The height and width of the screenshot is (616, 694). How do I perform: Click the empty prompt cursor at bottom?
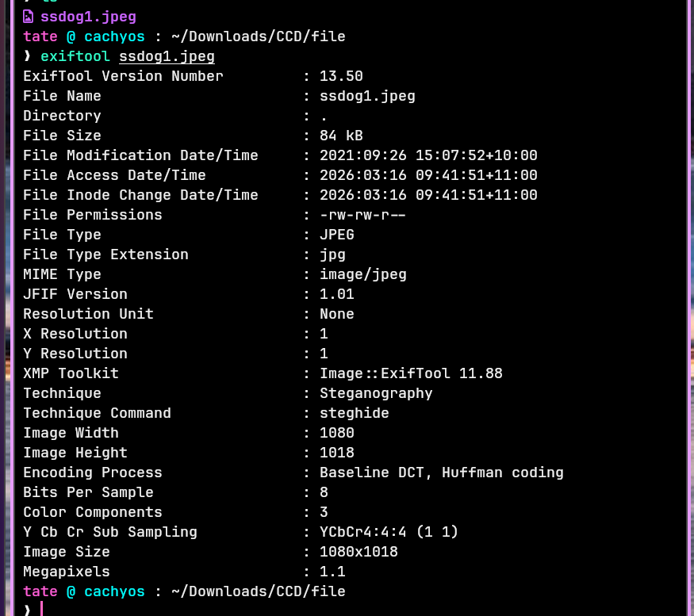41,609
